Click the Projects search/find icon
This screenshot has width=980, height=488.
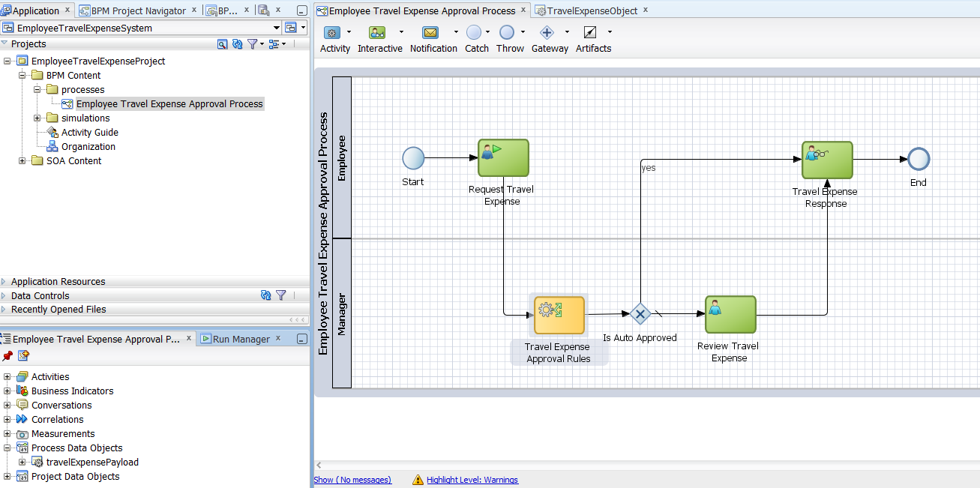(222, 44)
